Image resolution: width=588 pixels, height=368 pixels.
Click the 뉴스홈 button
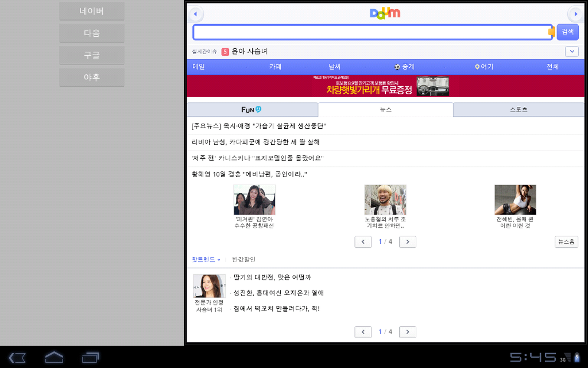click(x=566, y=242)
